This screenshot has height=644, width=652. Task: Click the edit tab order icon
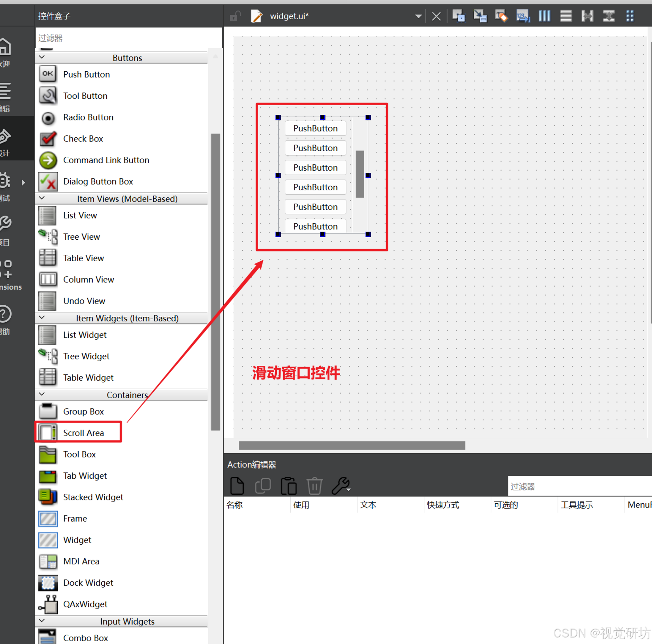[523, 16]
